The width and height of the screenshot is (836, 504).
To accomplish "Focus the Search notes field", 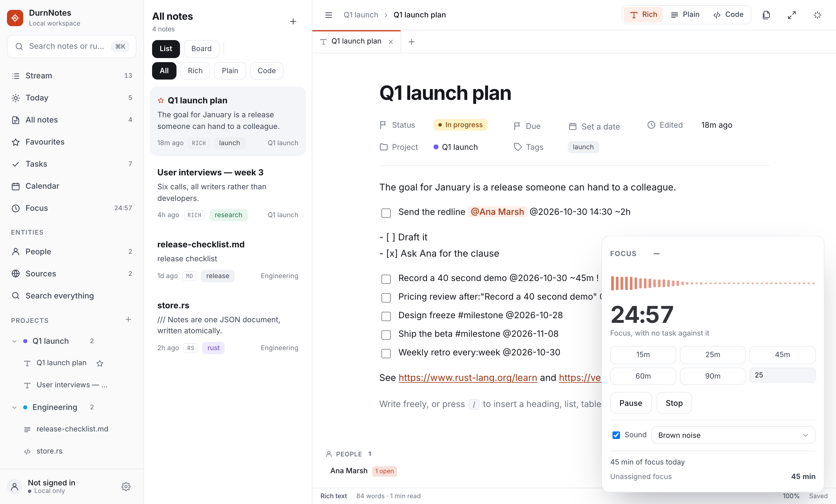I will coord(72,46).
